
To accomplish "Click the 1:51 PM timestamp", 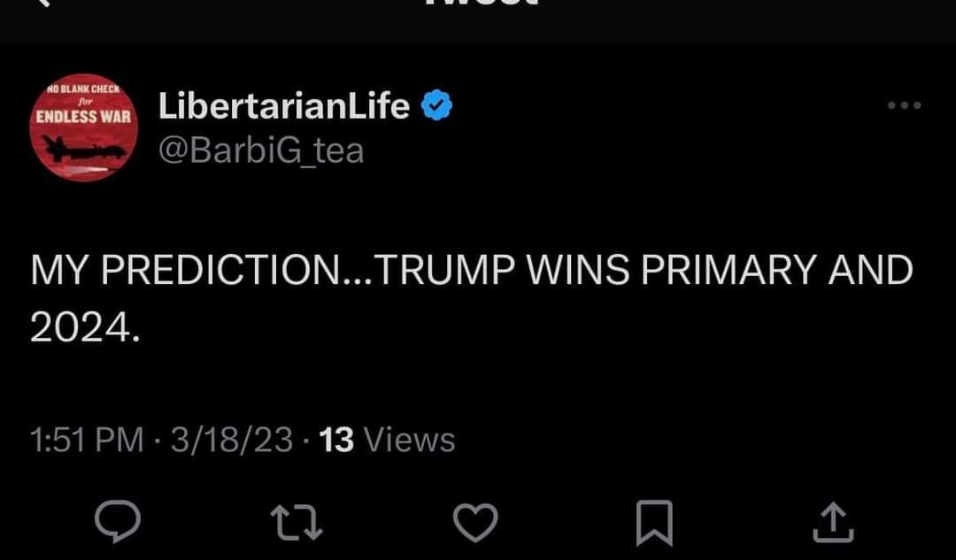I will coord(86,440).
